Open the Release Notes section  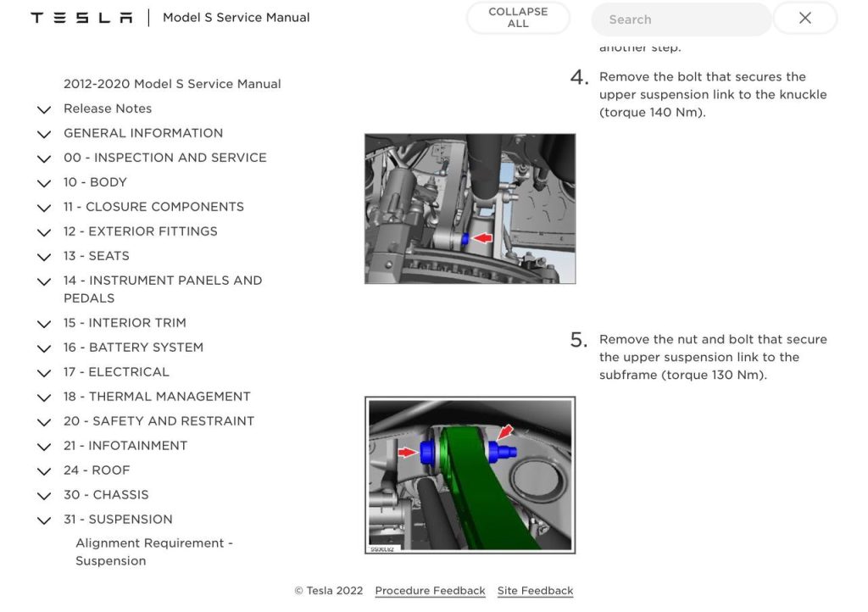click(x=108, y=108)
